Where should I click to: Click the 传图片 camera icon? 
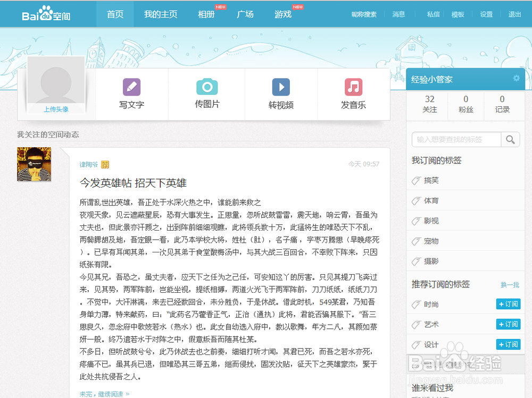point(207,87)
